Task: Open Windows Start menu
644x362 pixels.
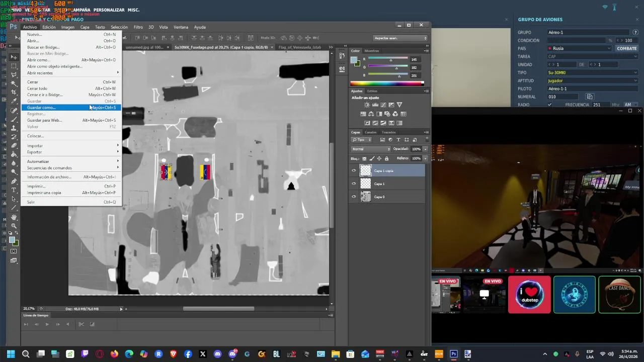Action: (11, 354)
